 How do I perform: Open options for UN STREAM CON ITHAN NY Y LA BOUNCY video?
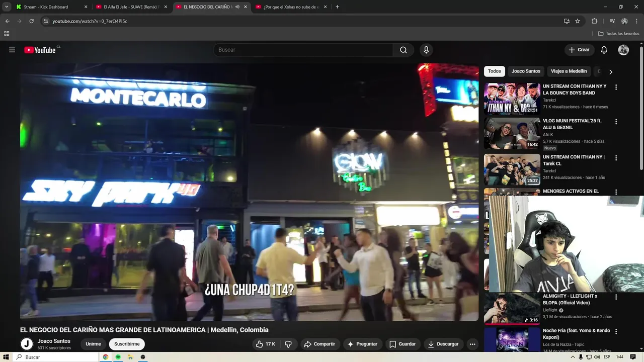616,87
